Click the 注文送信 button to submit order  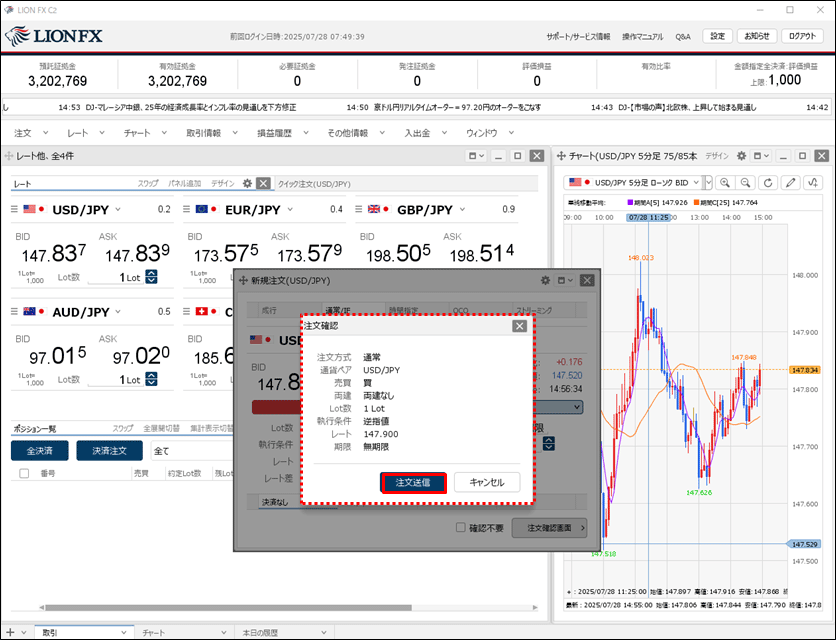412,482
